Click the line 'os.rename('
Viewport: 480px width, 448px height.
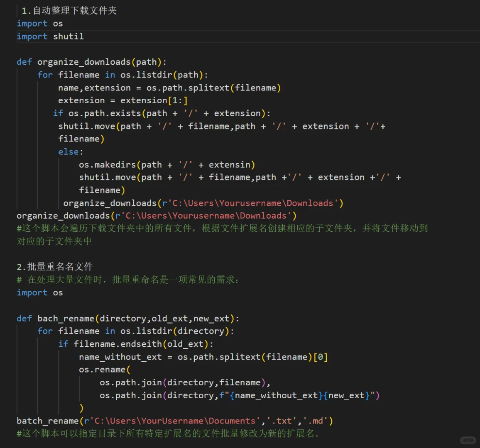pyautogui.click(x=105, y=370)
